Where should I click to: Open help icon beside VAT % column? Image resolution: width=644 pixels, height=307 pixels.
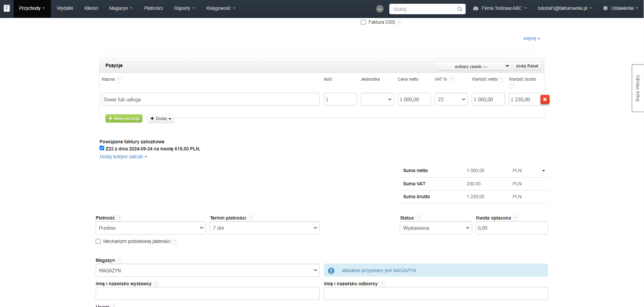tap(451, 80)
